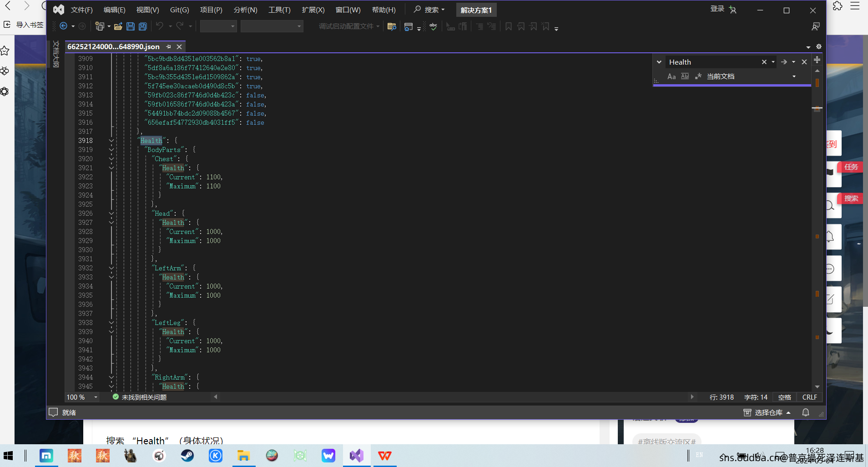The image size is (868, 467).
Task: Click the Find in Files folder icon
Action: click(x=391, y=26)
